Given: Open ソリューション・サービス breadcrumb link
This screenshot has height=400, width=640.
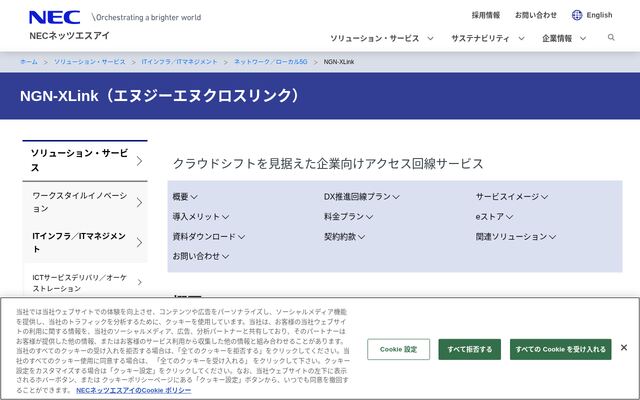Looking at the screenshot, I should tap(90, 62).
